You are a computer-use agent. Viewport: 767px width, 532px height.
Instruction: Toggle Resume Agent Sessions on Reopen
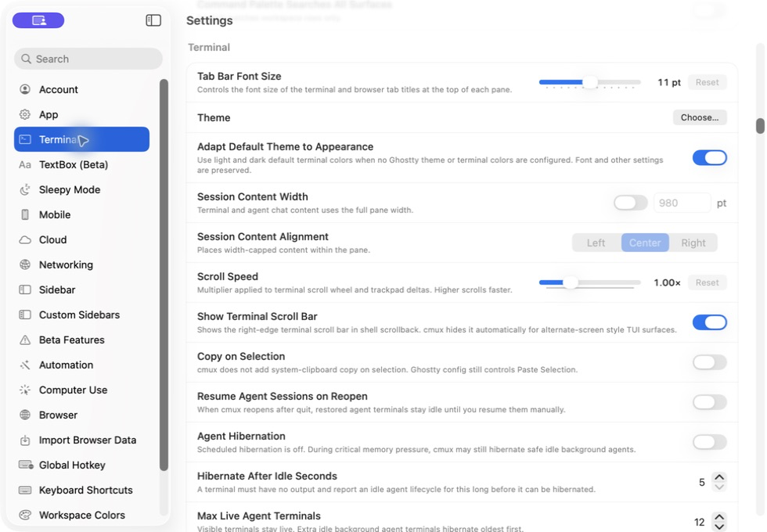709,402
